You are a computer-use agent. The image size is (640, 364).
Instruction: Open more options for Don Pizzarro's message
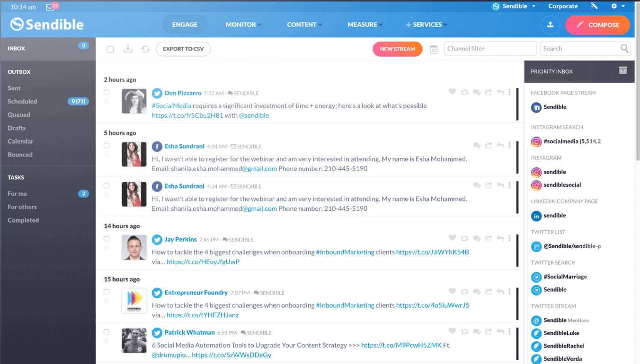coord(509,92)
